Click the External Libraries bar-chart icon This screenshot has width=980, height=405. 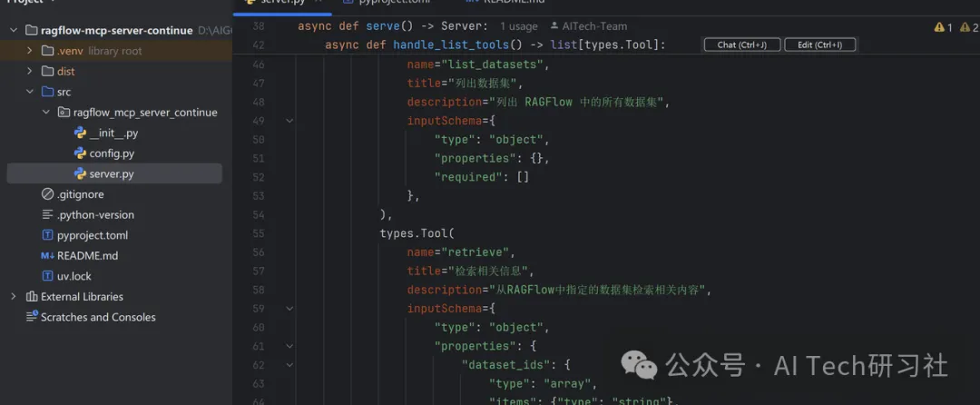point(31,296)
